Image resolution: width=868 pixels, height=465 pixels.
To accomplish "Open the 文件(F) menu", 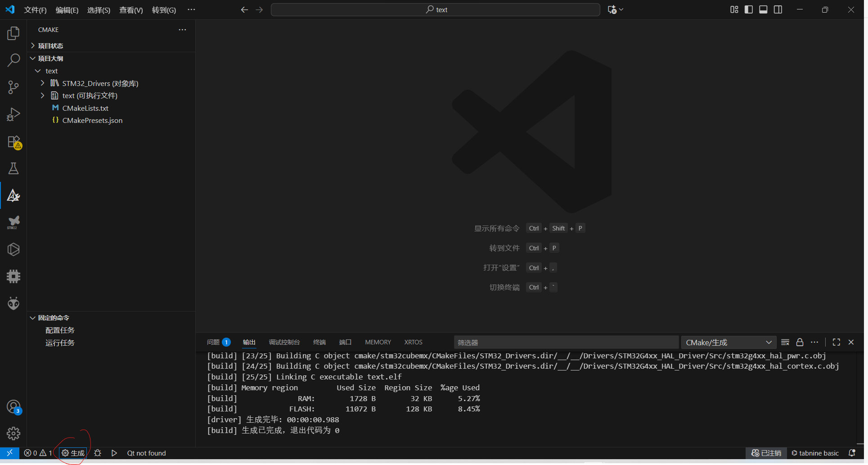I will click(x=35, y=10).
